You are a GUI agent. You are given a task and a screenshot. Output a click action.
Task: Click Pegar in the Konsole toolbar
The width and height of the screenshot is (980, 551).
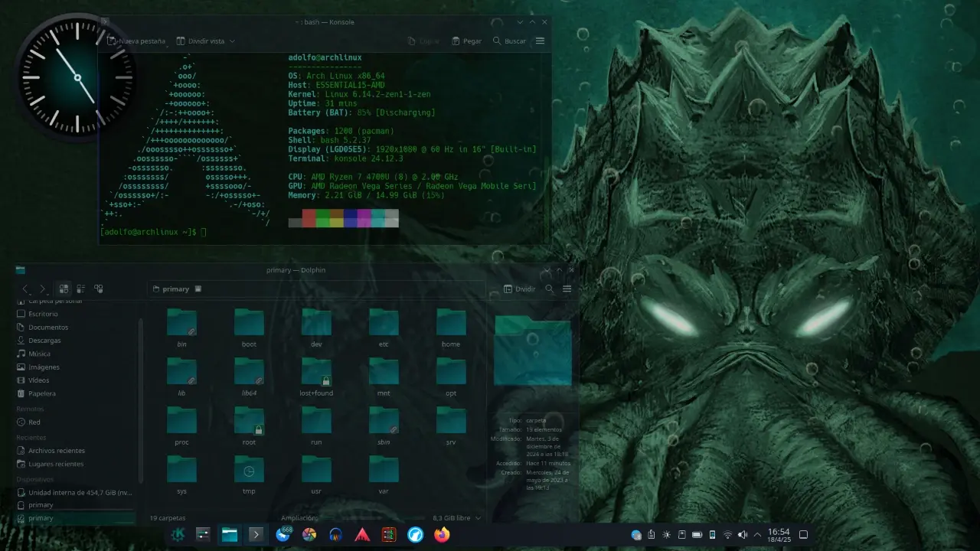click(466, 41)
